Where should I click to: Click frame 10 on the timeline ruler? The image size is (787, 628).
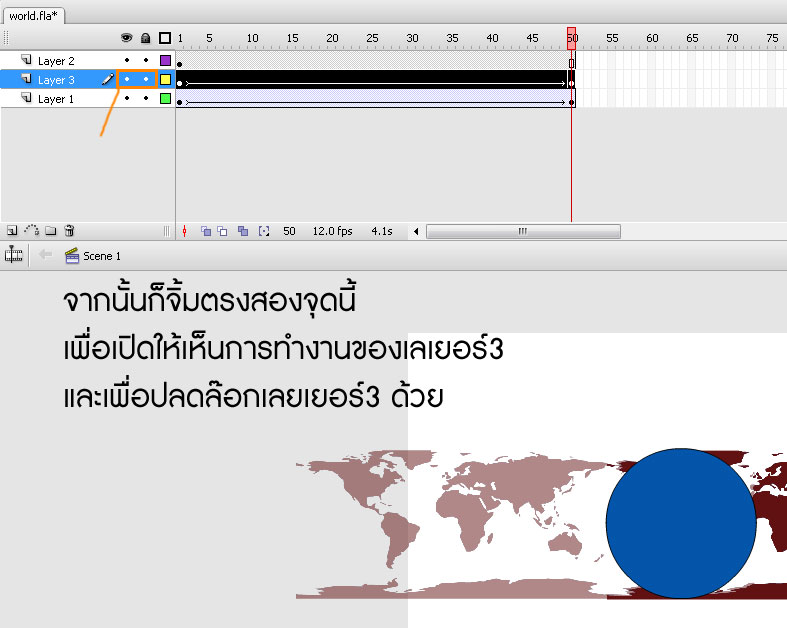pos(252,38)
